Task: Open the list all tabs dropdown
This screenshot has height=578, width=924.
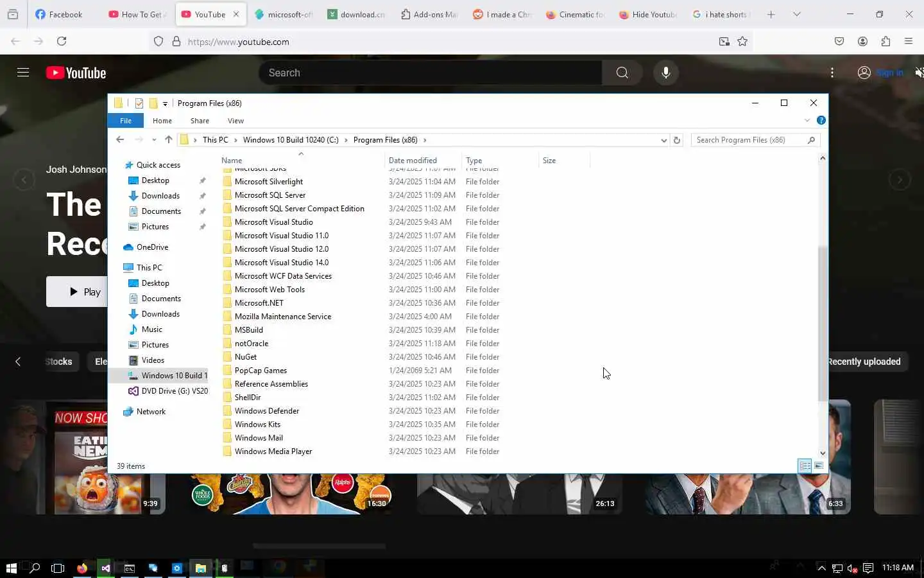Action: (x=797, y=14)
